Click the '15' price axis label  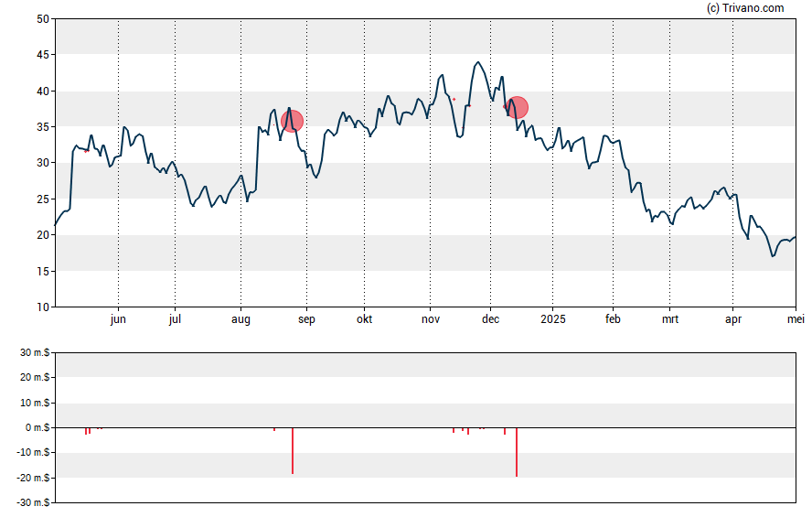[x=43, y=271]
